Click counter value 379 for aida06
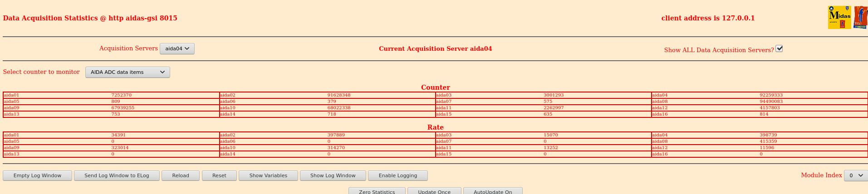Image resolution: width=868 pixels, height=194 pixels. click(x=332, y=102)
